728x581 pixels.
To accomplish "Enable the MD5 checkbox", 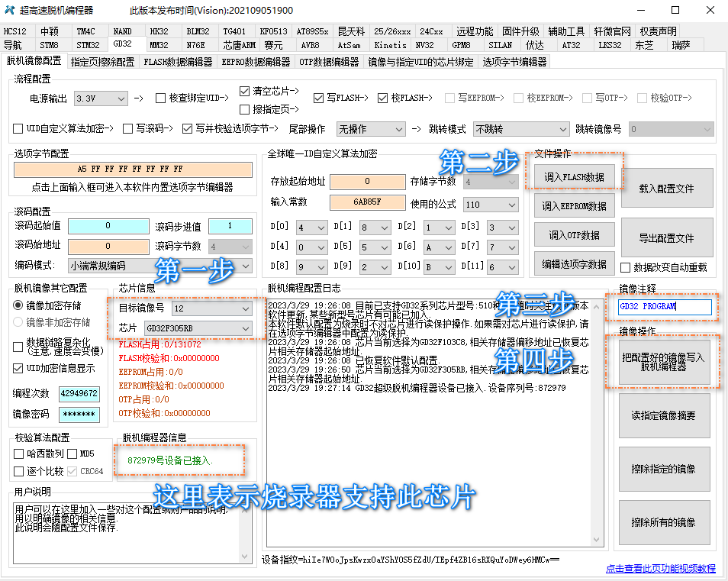I will [x=72, y=454].
